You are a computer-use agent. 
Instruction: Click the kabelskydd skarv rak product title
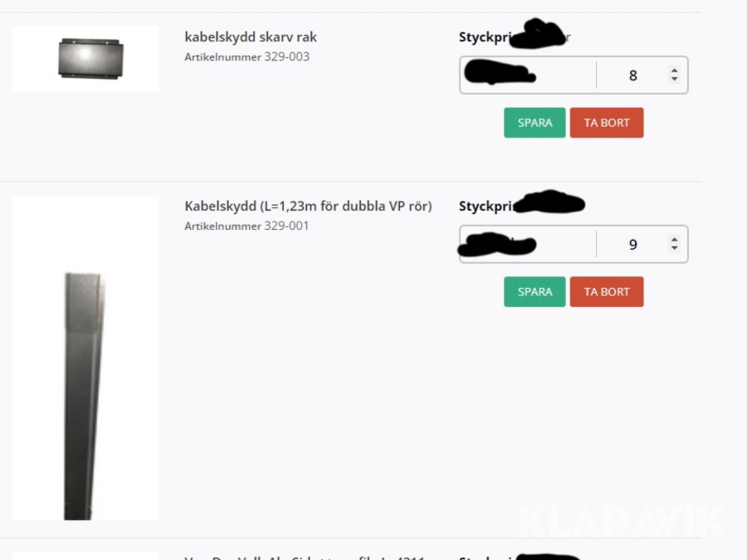pyautogui.click(x=251, y=37)
